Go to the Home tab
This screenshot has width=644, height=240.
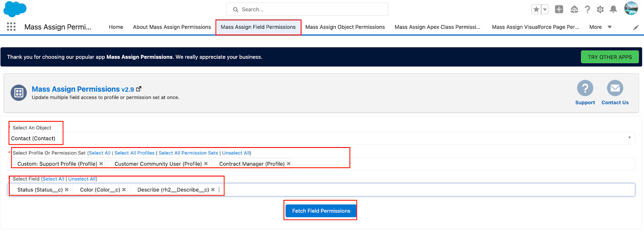[x=116, y=27]
